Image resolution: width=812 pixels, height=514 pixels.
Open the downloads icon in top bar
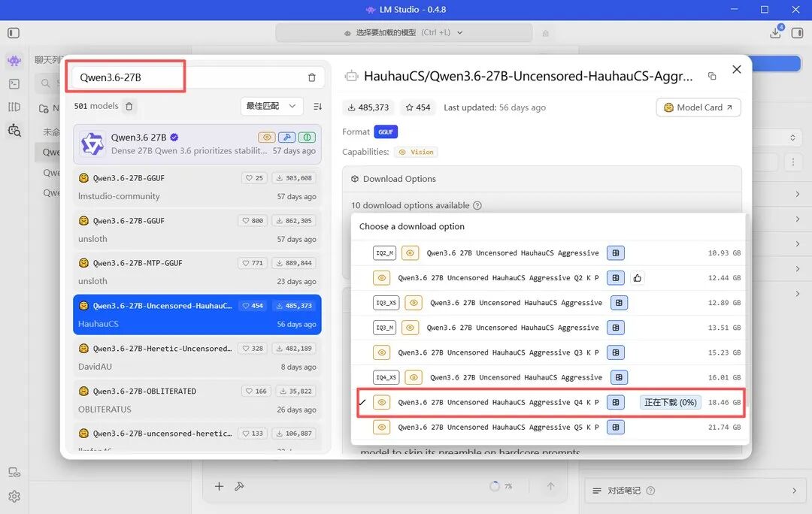point(776,32)
